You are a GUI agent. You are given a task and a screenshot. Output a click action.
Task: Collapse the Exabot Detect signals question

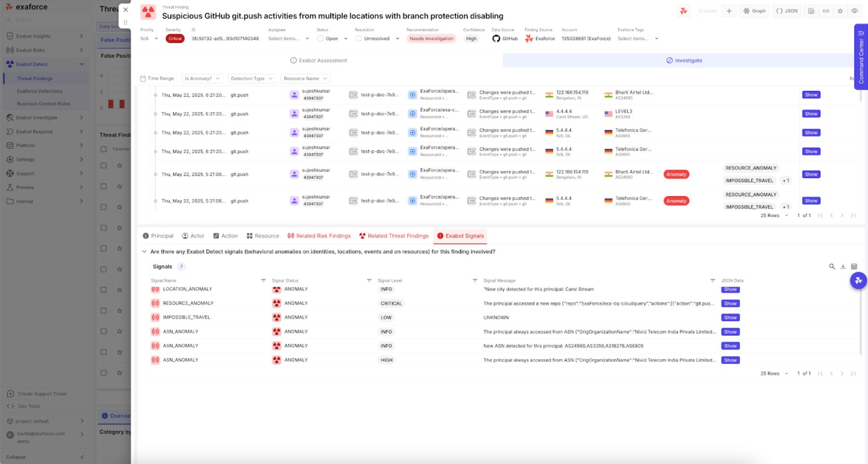tap(144, 252)
